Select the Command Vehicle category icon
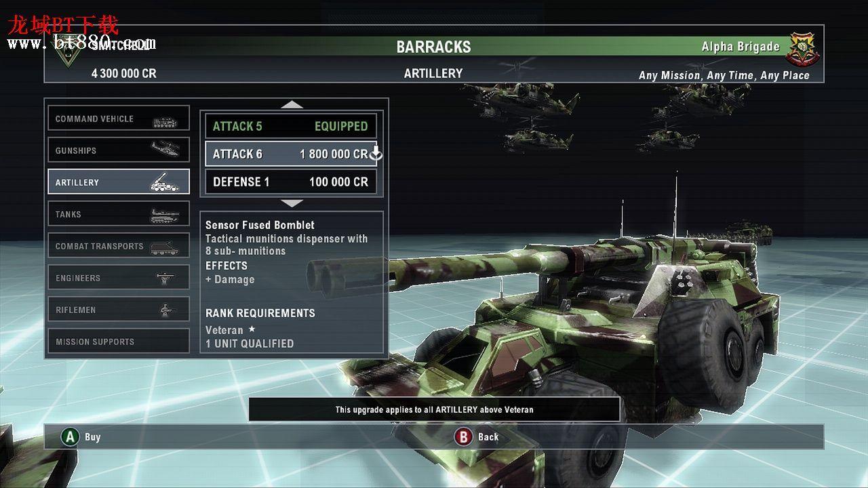Viewport: 868px width, 488px height. [x=165, y=122]
